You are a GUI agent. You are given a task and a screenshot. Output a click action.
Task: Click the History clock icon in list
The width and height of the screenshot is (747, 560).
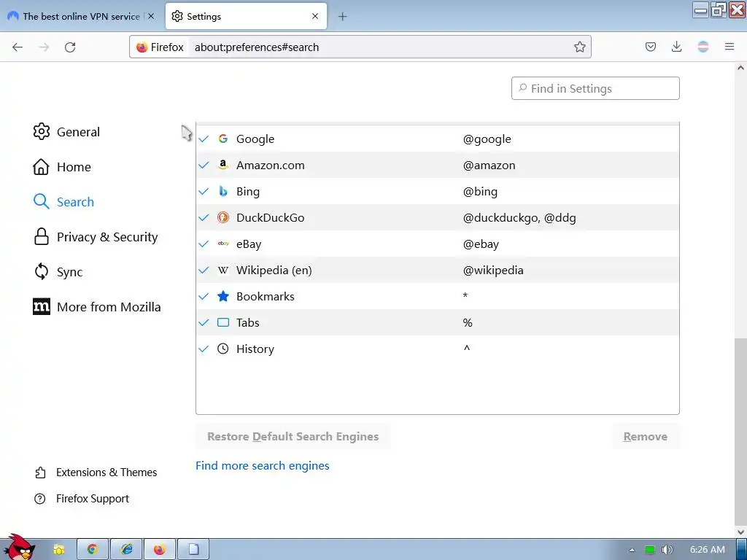(223, 349)
